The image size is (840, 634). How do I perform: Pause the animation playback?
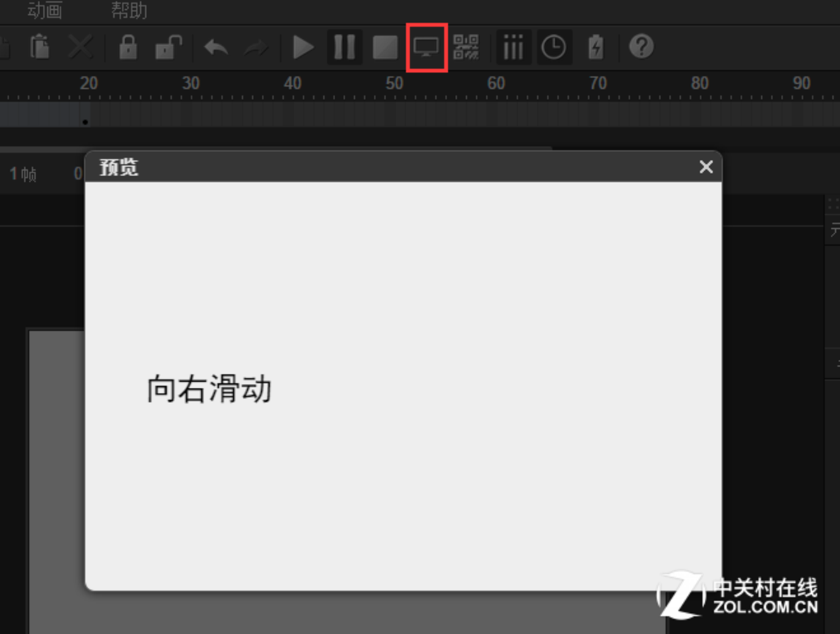coord(344,47)
